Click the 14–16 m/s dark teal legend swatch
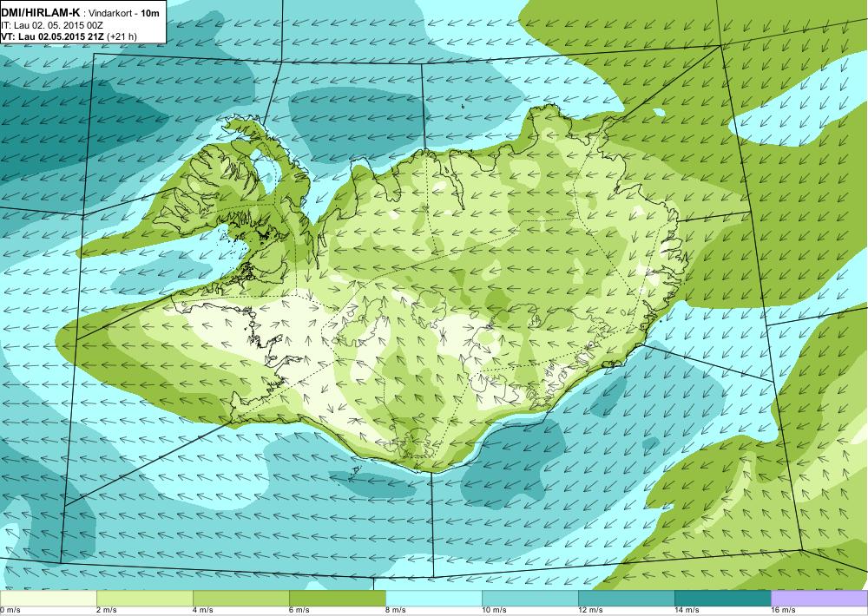This screenshot has height=616, width=868. click(722, 598)
